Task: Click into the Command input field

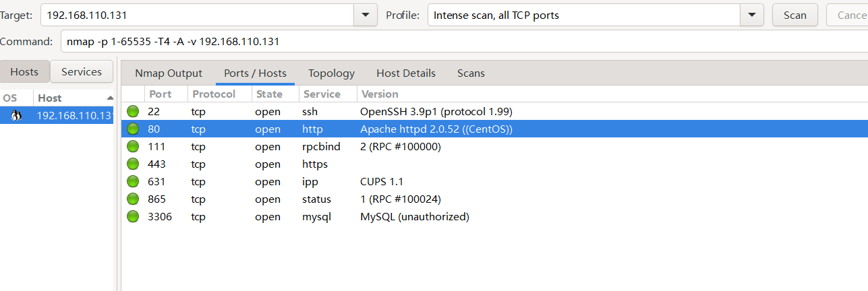Action: pos(459,42)
